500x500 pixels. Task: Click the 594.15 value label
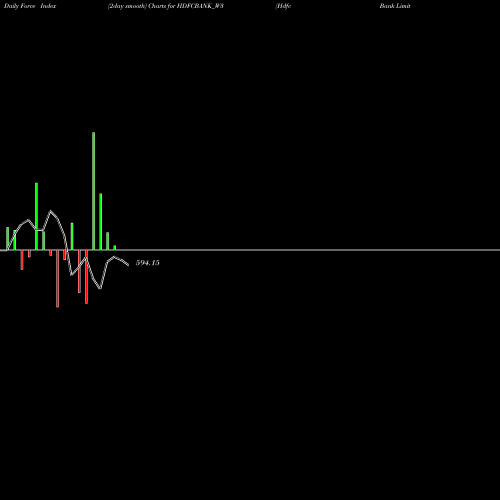pyautogui.click(x=147, y=263)
